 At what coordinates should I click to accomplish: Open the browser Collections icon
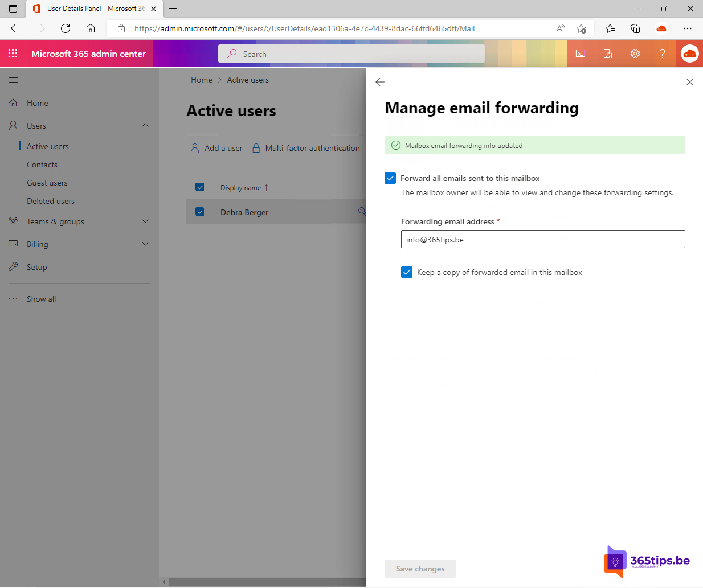[635, 28]
